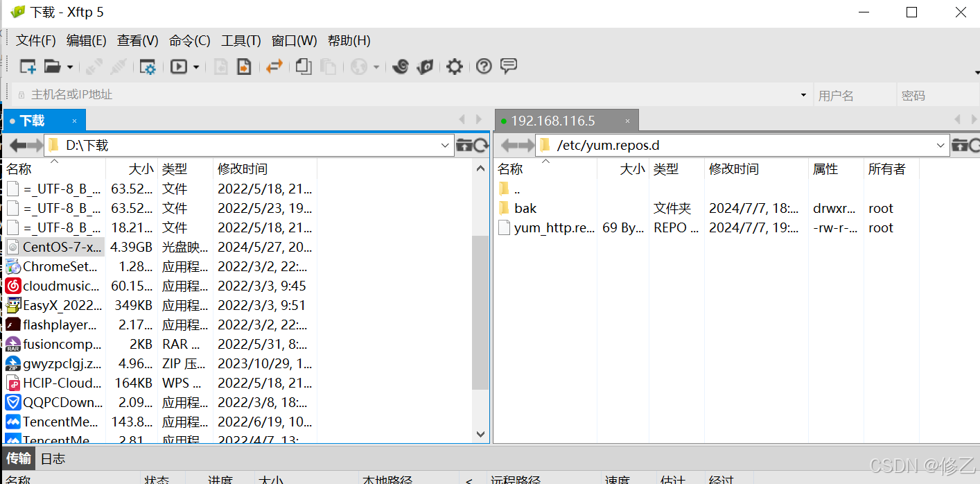This screenshot has height=484, width=980.
Task: Go back in remote pane navigation
Action: [509, 146]
